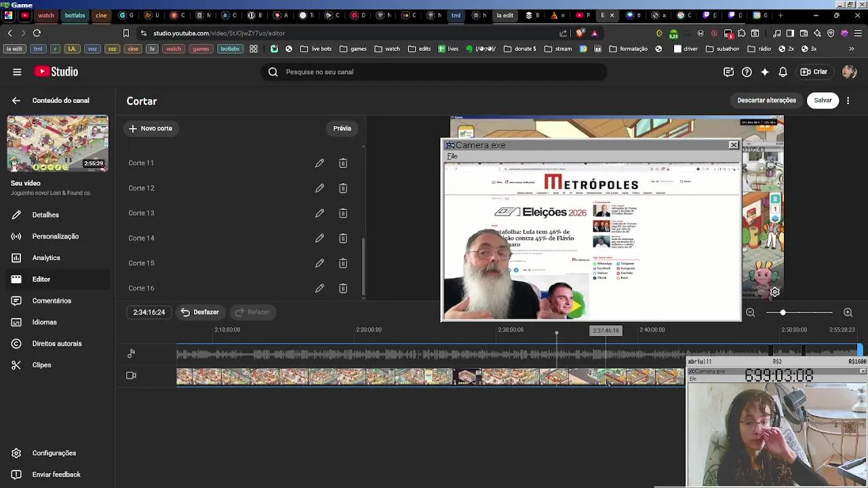Click the audio track icon in timeline
Screen dimensions: 868x488
point(132,353)
